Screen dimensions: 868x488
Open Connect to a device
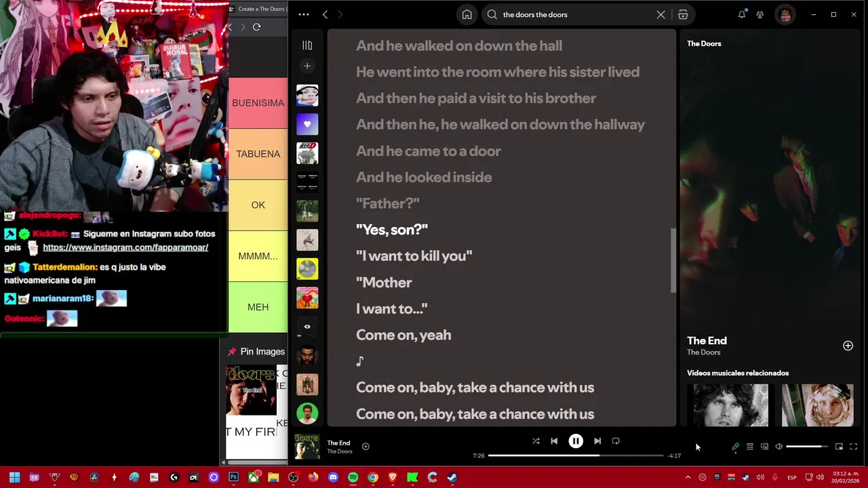[764, 447]
